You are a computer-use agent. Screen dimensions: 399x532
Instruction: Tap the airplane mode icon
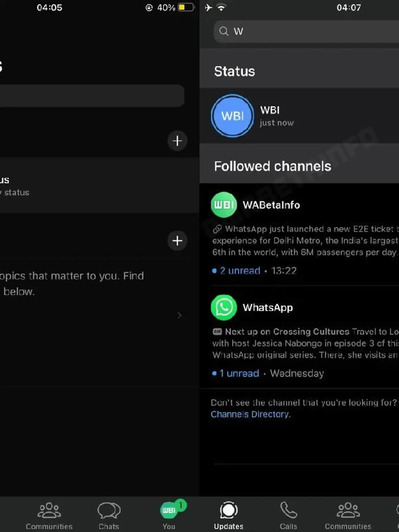208,7
